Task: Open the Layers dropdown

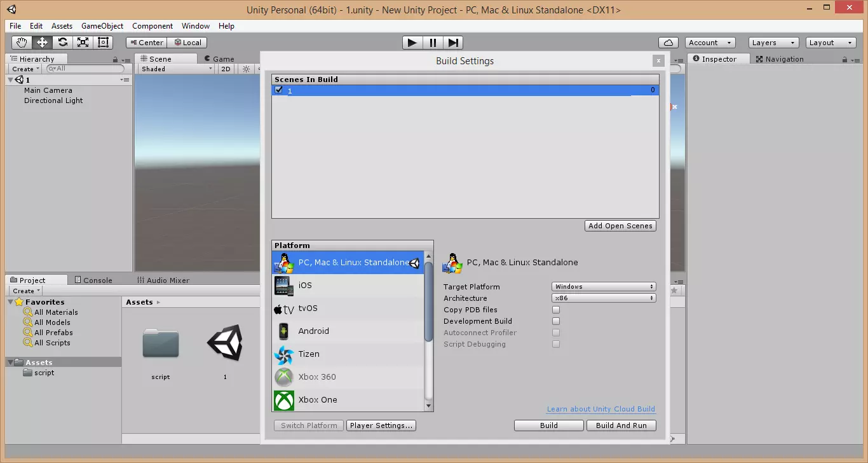Action: click(773, 43)
